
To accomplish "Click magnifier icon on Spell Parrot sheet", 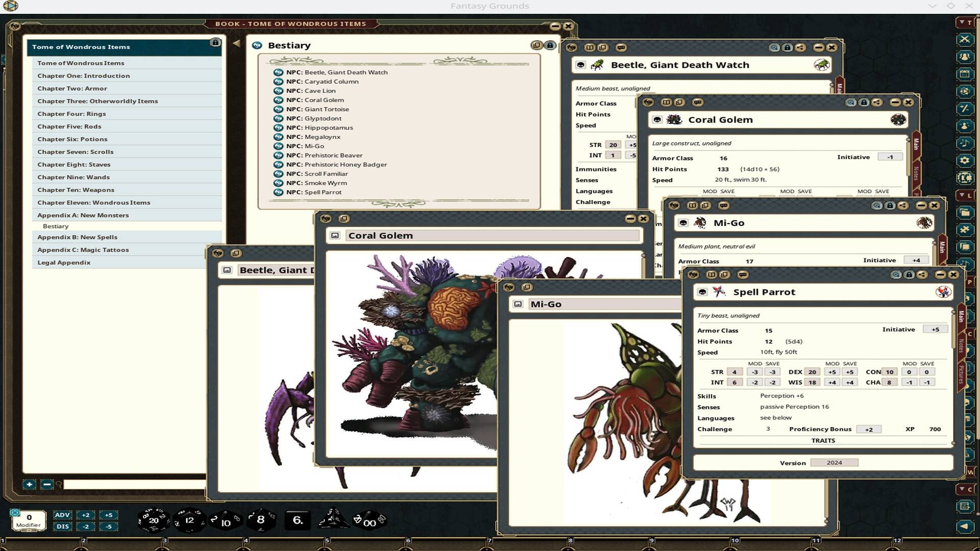I will (896, 274).
